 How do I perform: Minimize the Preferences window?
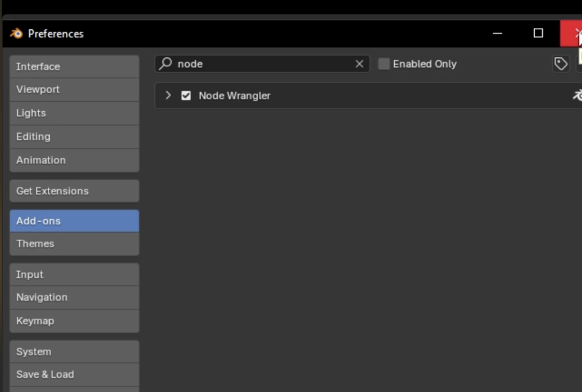[x=497, y=34]
